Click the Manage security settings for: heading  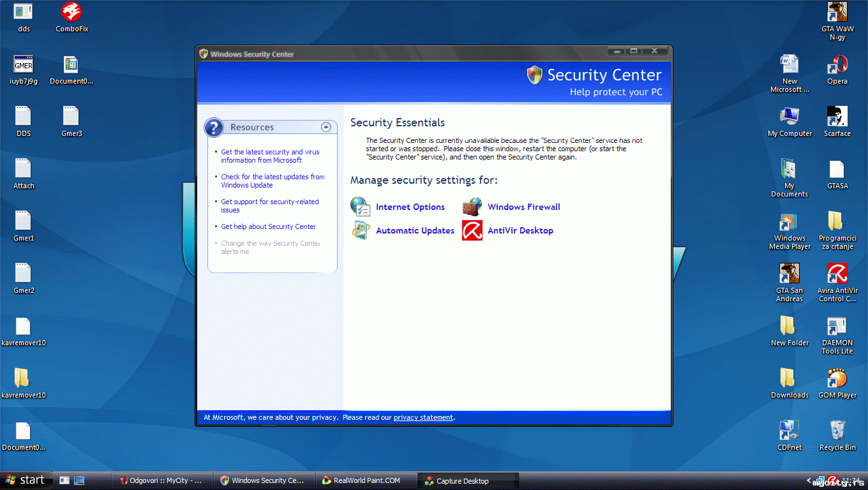pos(424,180)
